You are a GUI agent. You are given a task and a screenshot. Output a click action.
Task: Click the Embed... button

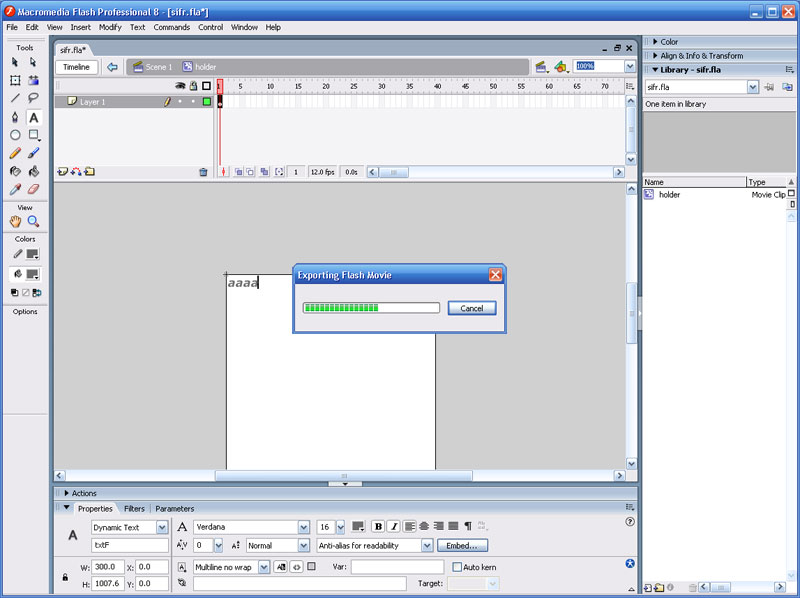coord(462,545)
